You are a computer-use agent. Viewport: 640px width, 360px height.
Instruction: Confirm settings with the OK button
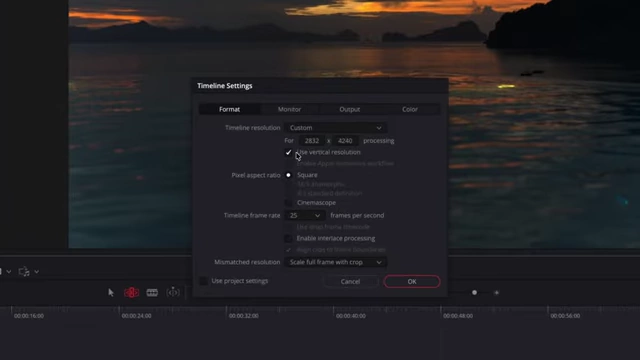pos(412,282)
